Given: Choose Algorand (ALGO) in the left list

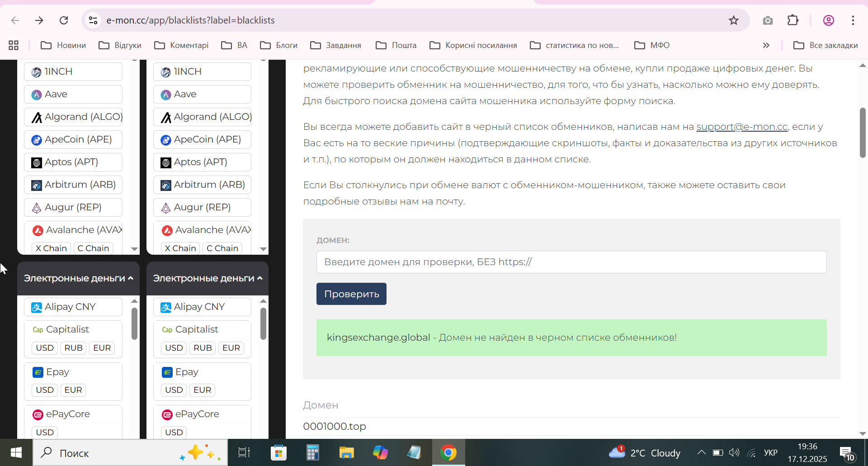Looking at the screenshot, I should coord(73,117).
